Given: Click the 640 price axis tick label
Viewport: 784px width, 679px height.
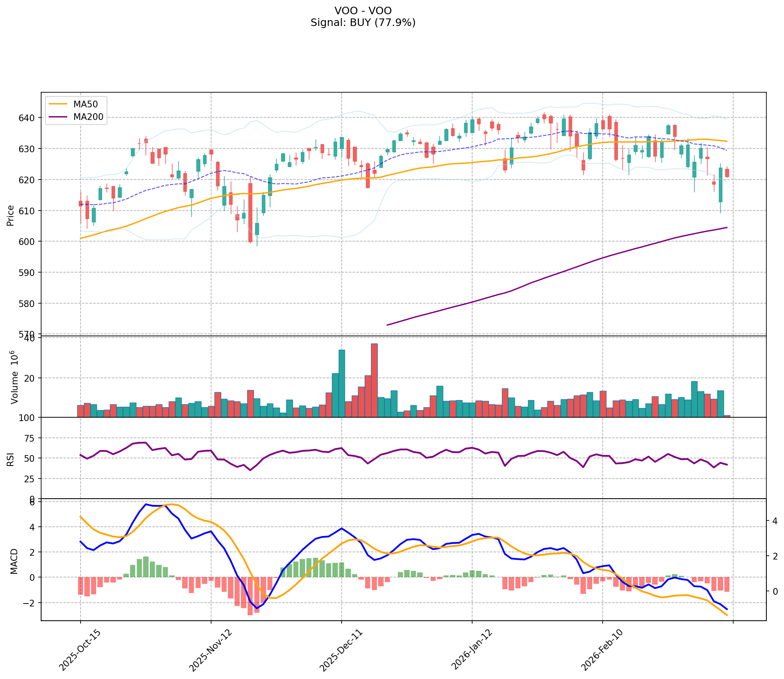Looking at the screenshot, I should pos(31,118).
